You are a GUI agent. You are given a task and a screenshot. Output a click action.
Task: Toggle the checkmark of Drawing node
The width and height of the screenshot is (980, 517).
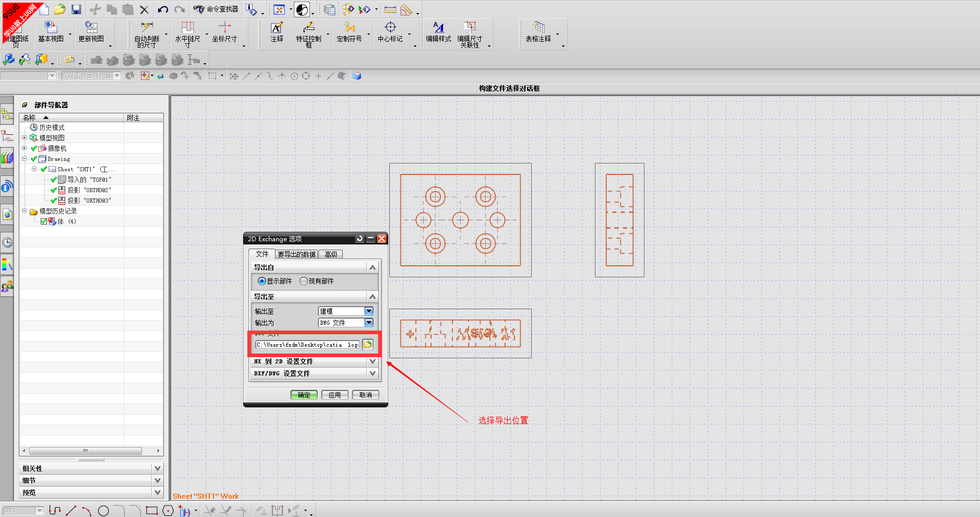pos(34,159)
